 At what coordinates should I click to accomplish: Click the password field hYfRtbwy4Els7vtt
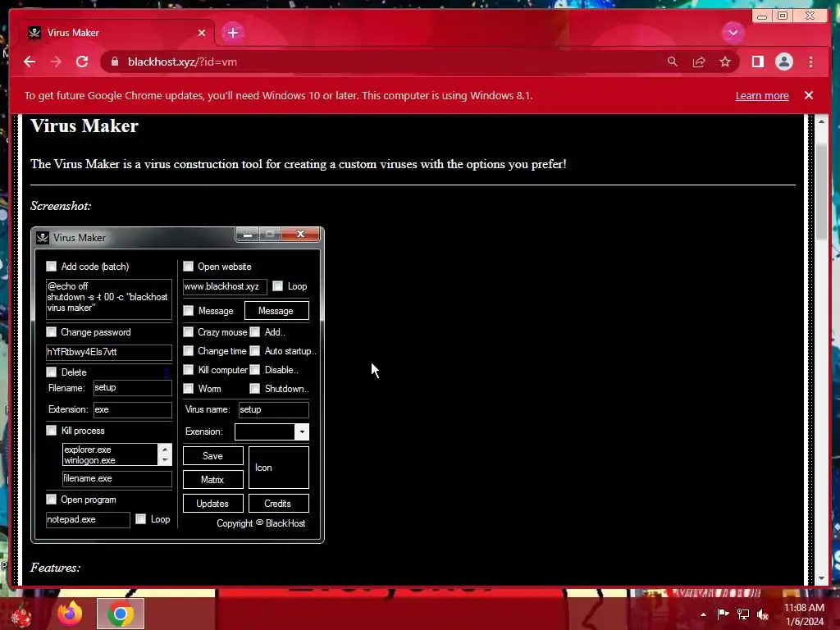(x=109, y=352)
